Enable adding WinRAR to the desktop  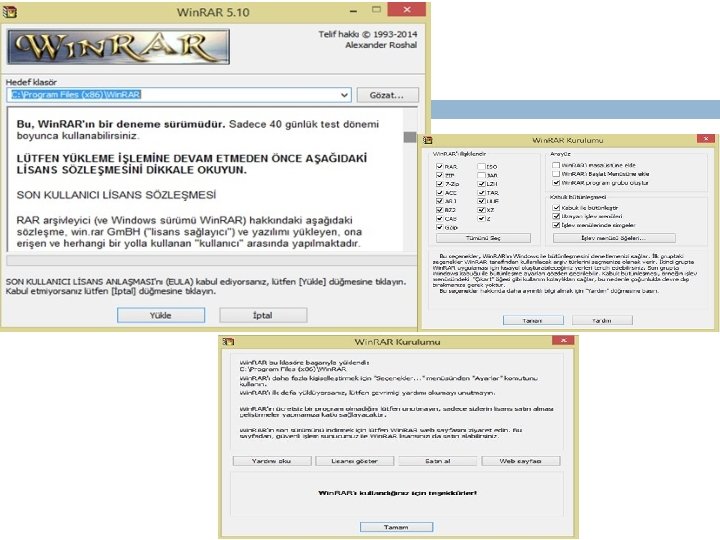[x=556, y=165]
